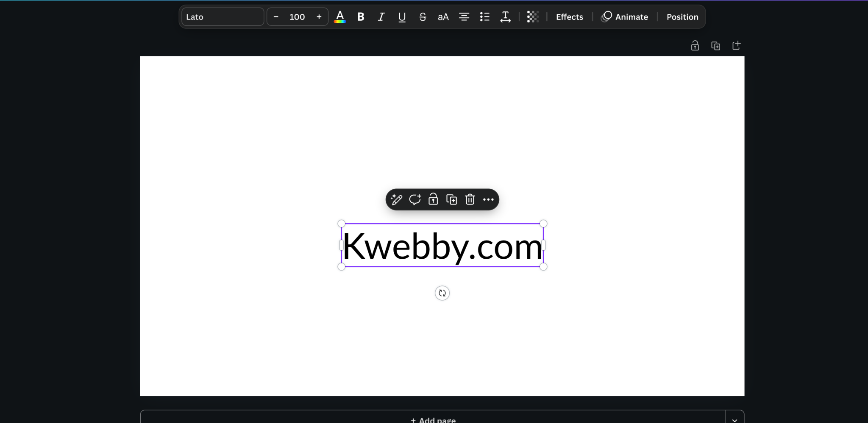Open the Lato font family dropdown
Viewport: 868px width, 423px height.
[x=222, y=17]
